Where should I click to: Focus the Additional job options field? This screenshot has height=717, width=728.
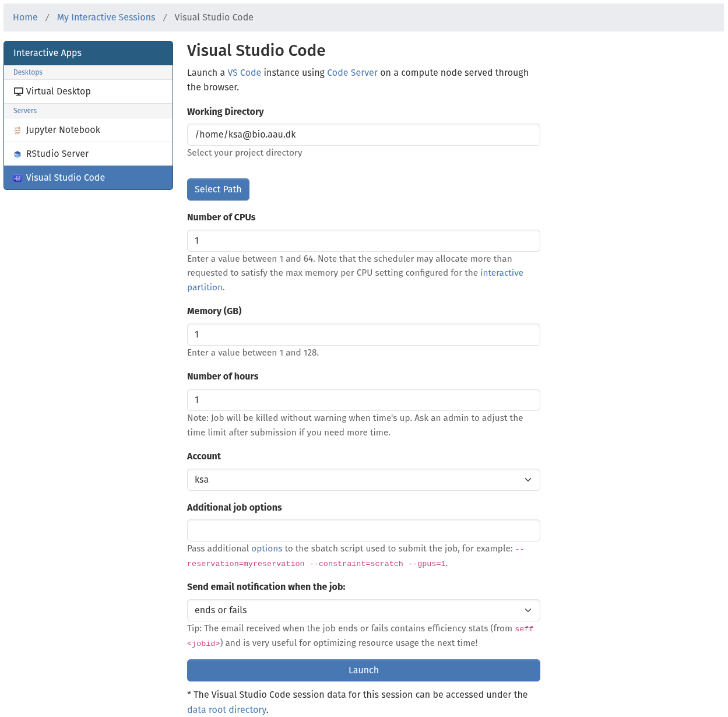[364, 530]
